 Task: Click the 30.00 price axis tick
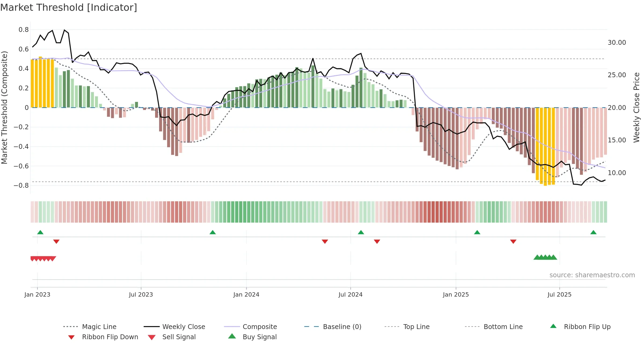(617, 42)
